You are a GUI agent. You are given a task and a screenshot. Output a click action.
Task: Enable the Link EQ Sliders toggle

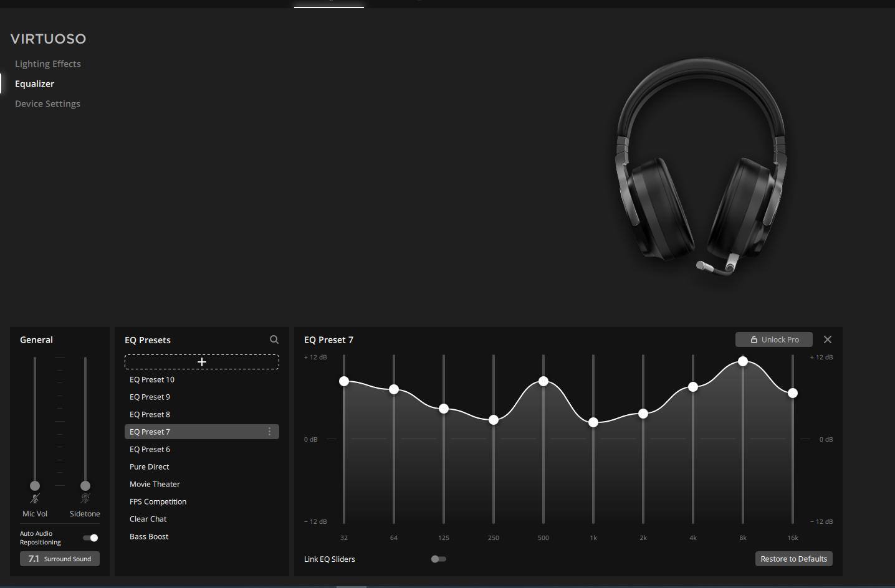click(x=438, y=559)
